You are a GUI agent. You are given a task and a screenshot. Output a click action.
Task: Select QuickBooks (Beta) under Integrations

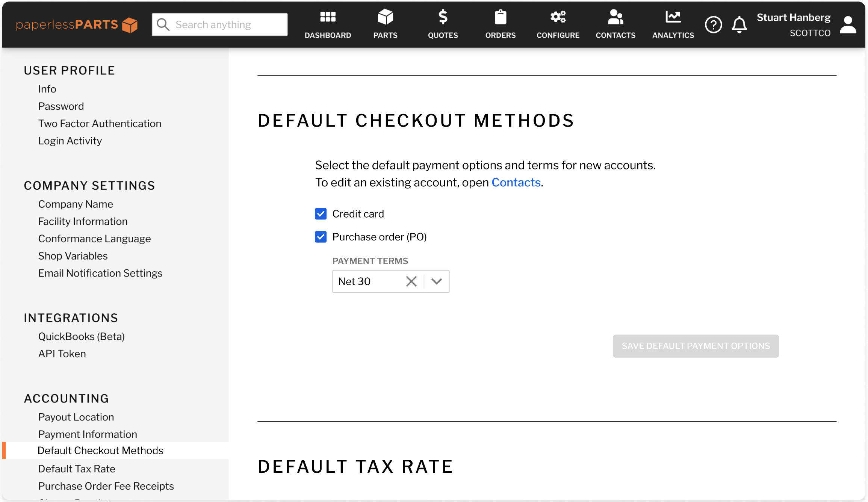[x=81, y=336]
